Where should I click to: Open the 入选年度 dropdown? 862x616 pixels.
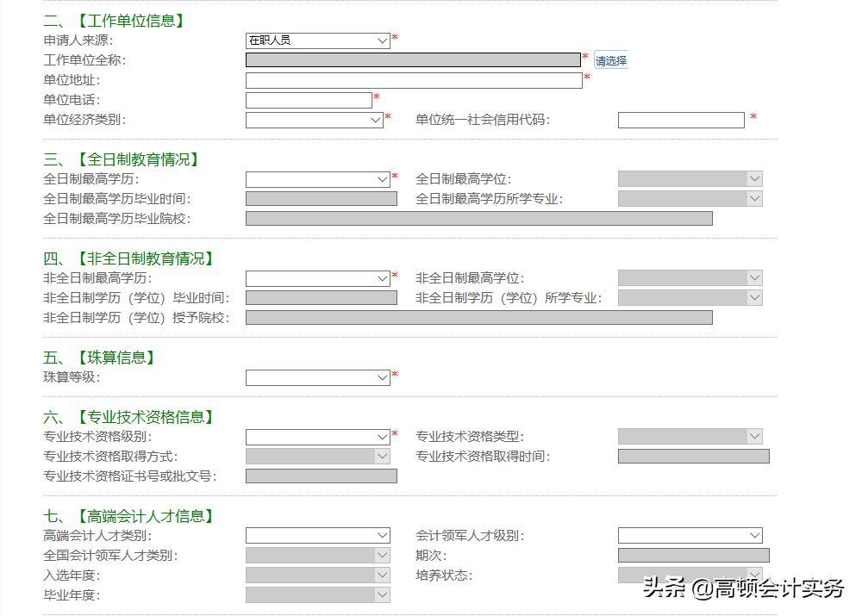click(x=318, y=575)
